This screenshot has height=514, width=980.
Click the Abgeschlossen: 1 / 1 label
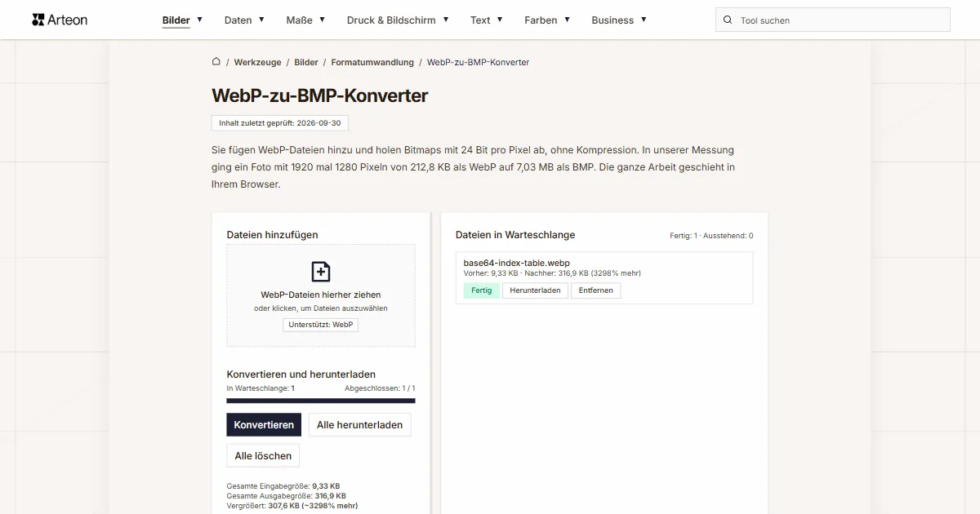[x=380, y=388]
